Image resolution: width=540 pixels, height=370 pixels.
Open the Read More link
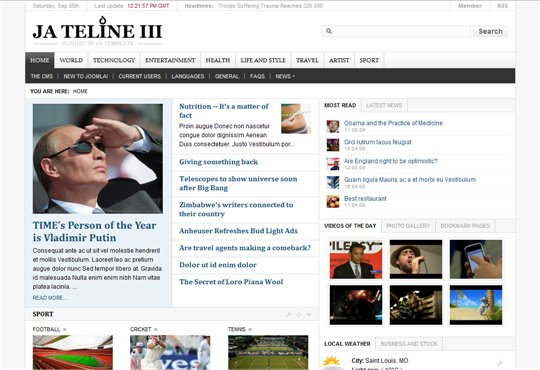point(50,298)
